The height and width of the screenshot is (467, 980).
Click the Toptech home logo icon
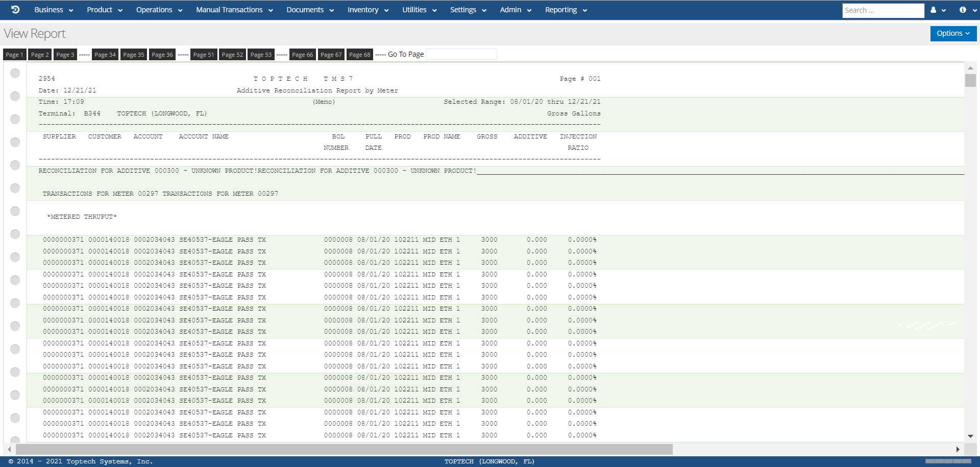pos(15,10)
